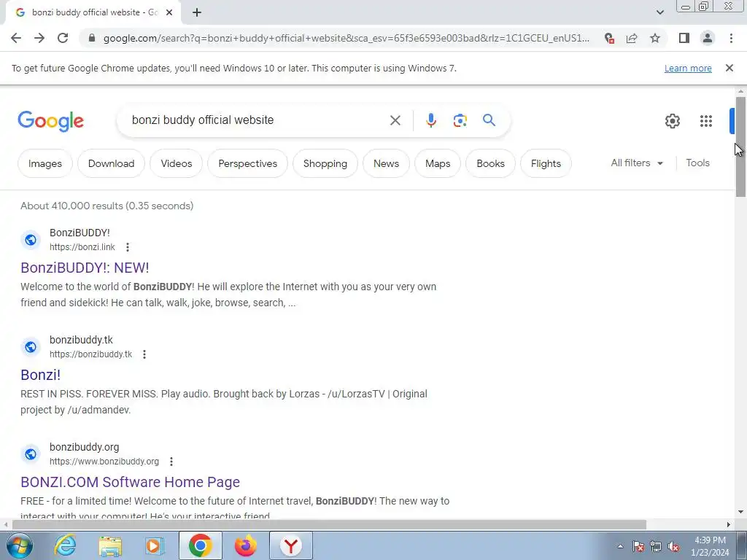Image resolution: width=747 pixels, height=560 pixels.
Task: Open BONZI.COM Software Home Page result
Action: [x=130, y=482]
